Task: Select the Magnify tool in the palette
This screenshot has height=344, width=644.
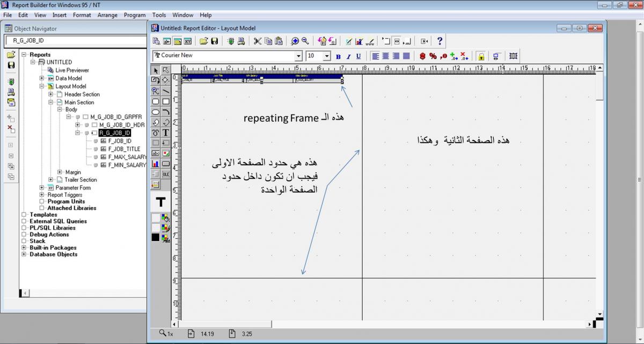Action: tap(156, 91)
